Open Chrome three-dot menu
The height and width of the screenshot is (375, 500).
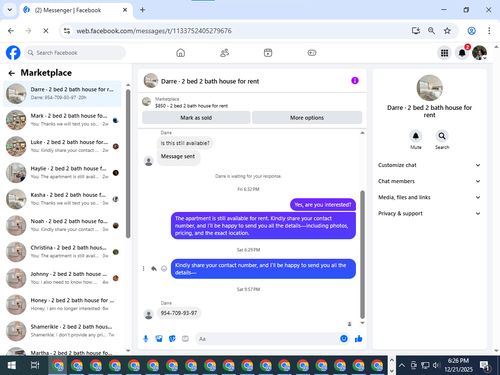[x=489, y=31]
